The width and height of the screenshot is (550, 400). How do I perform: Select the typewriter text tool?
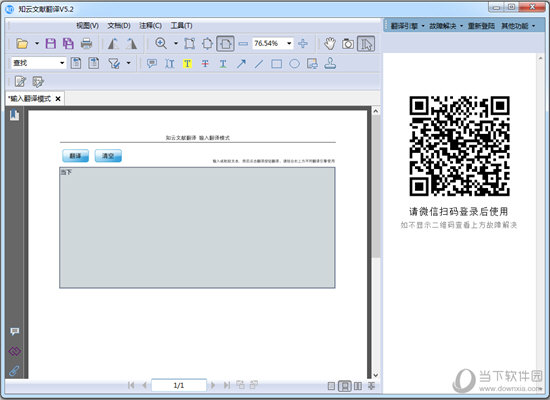click(x=170, y=64)
